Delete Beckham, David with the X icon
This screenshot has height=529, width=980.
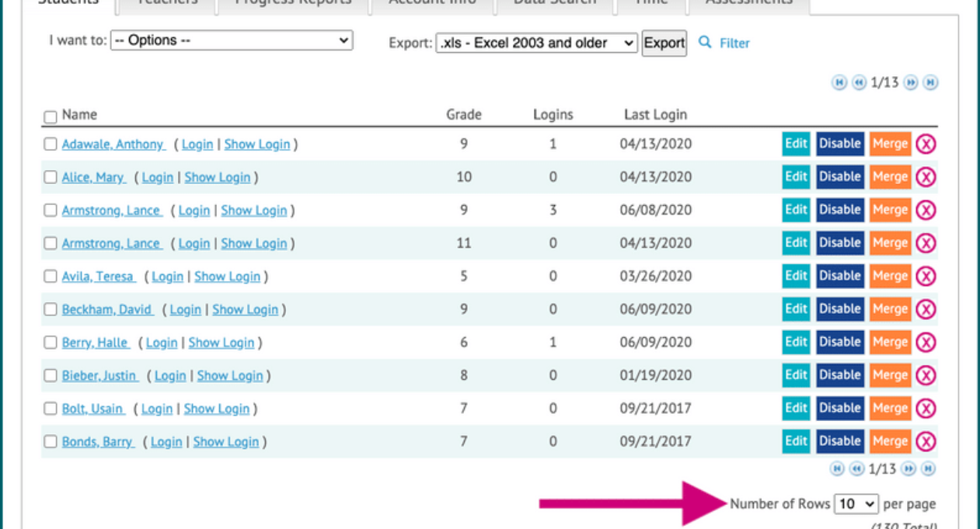(926, 309)
